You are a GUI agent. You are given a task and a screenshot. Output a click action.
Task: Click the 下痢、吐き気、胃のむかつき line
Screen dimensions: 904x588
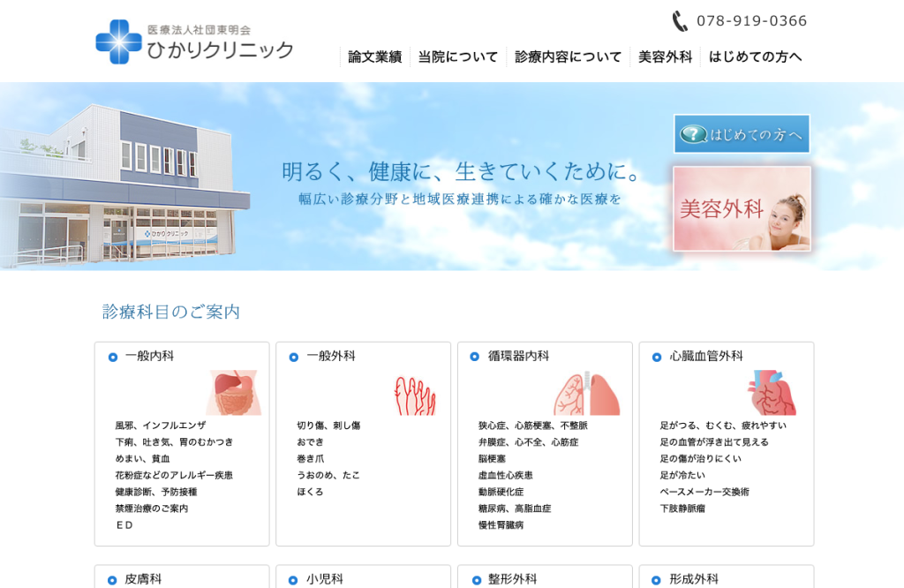coord(174,442)
